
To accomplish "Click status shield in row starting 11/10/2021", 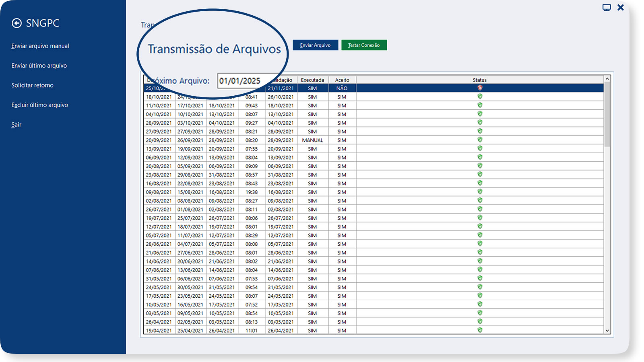I will [x=480, y=105].
